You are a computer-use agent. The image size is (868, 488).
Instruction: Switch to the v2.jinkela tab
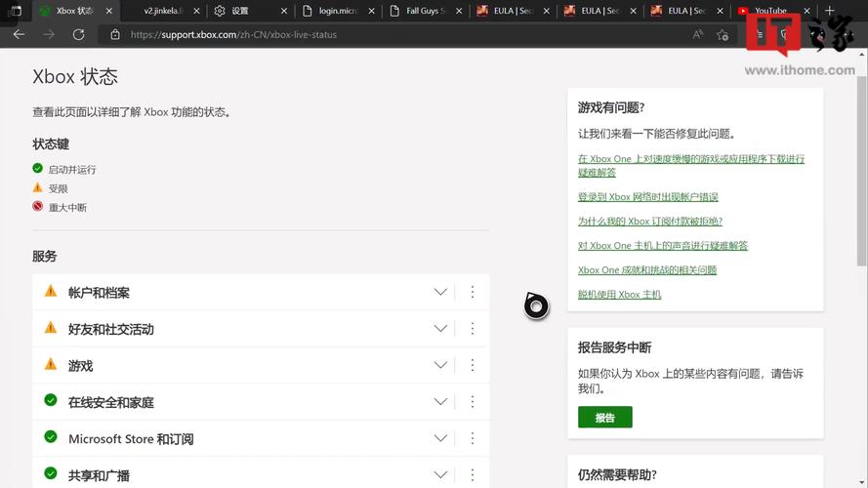(163, 11)
